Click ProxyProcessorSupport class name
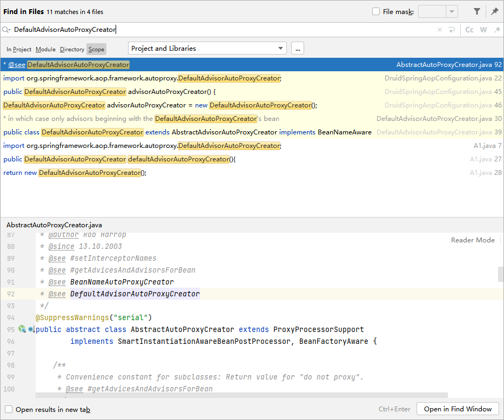This screenshot has width=504, height=420. (x=319, y=329)
